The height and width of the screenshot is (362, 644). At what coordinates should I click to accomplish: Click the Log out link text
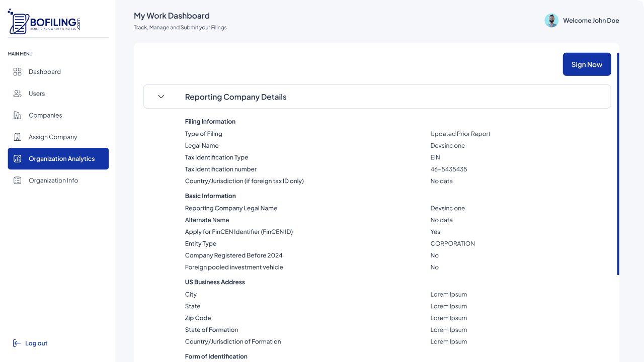coord(36,343)
